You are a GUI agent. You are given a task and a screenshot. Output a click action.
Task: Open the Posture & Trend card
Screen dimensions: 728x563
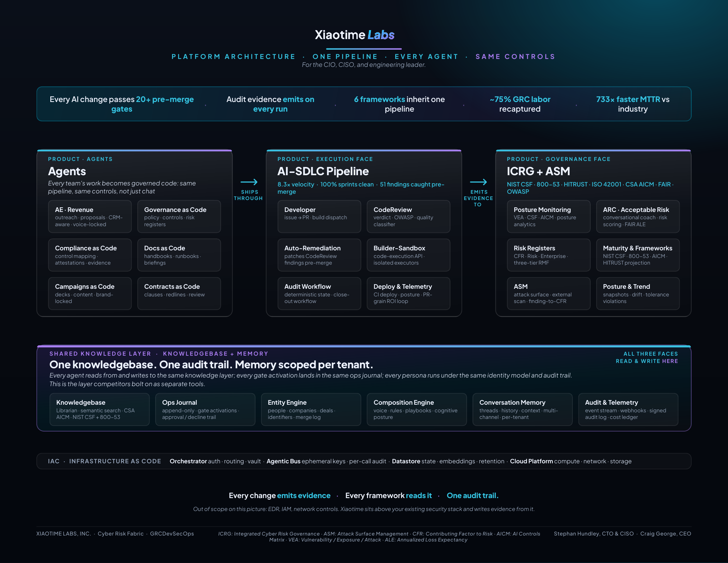click(638, 293)
